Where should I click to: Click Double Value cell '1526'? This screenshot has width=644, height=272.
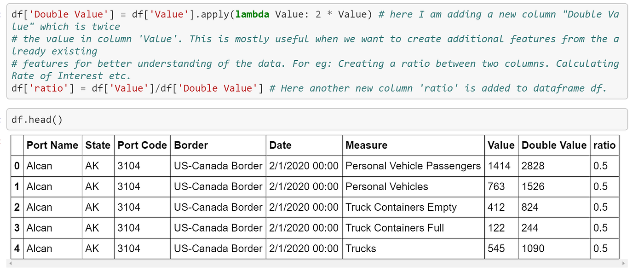point(554,186)
